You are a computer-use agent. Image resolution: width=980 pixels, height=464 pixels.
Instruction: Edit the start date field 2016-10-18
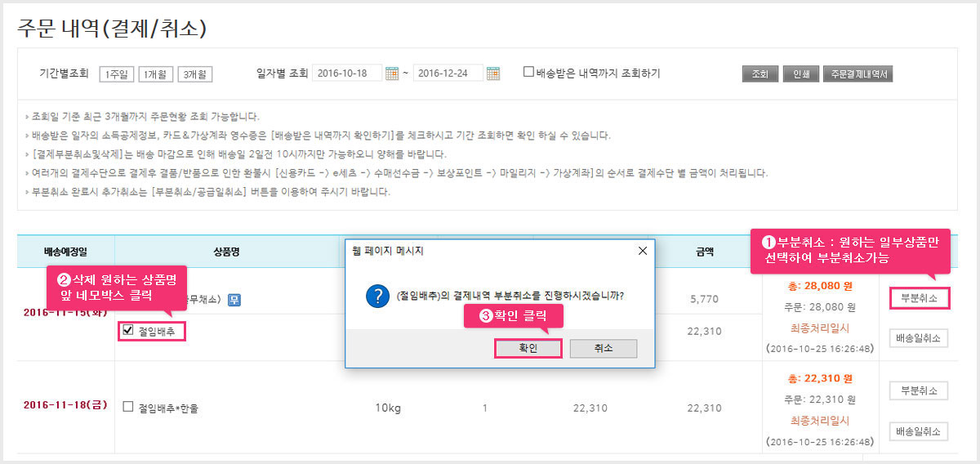pos(347,74)
